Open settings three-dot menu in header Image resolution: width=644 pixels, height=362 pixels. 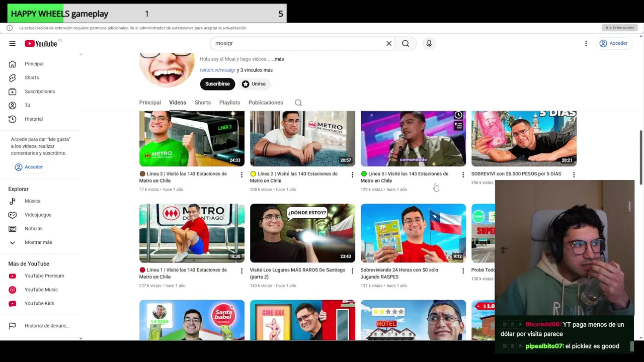point(586,43)
